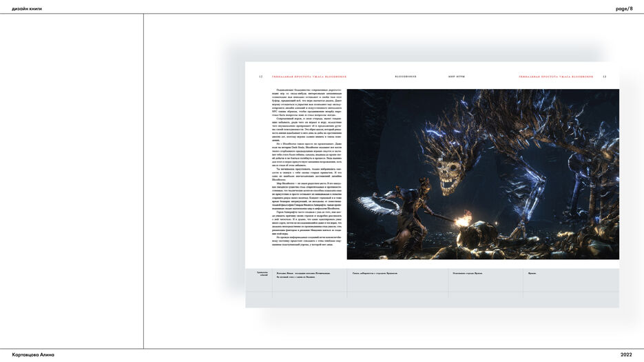The image size is (644, 362).
Task: Click the first timeline cell text in gray band
Action: (303, 275)
